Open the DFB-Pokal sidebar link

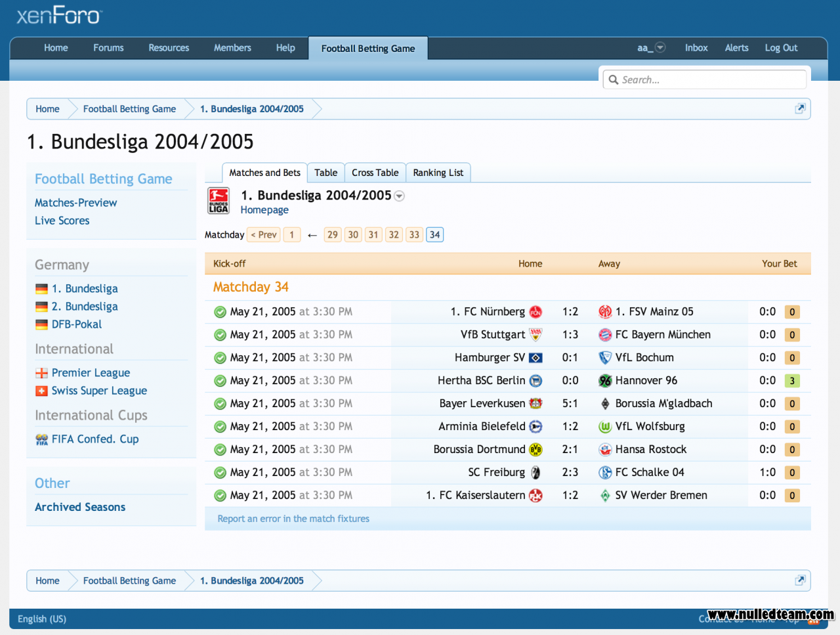(x=77, y=324)
